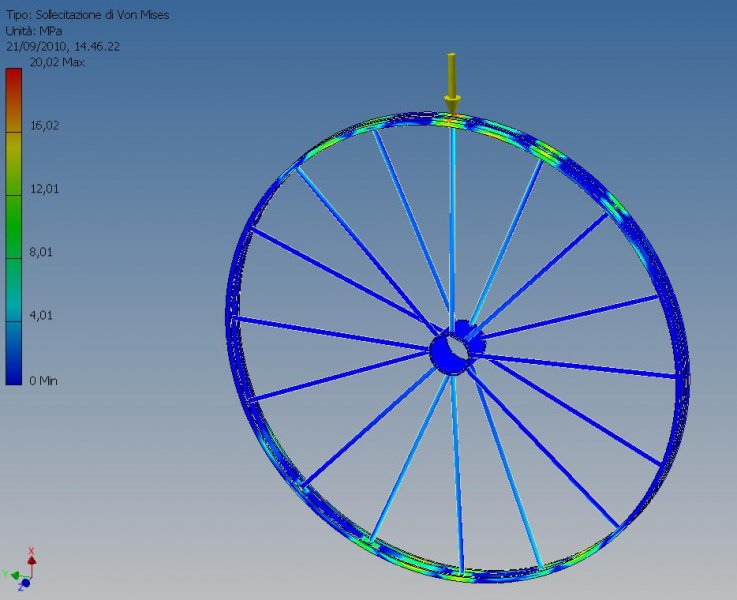Click the '12,01' legend value
The width and height of the screenshot is (737, 600).
pos(44,189)
